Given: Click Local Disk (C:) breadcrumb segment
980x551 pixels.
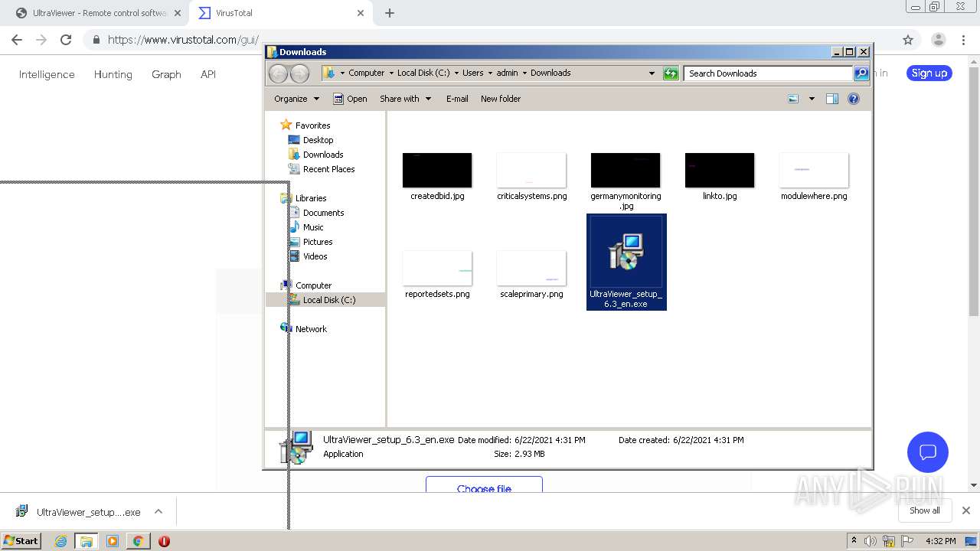Looking at the screenshot, I should point(423,73).
